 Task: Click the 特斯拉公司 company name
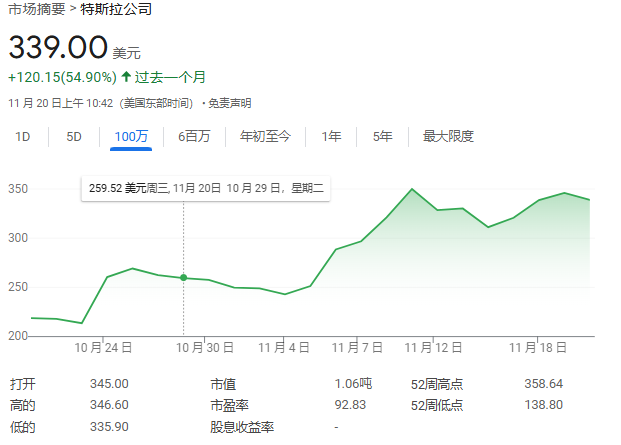[x=116, y=9]
